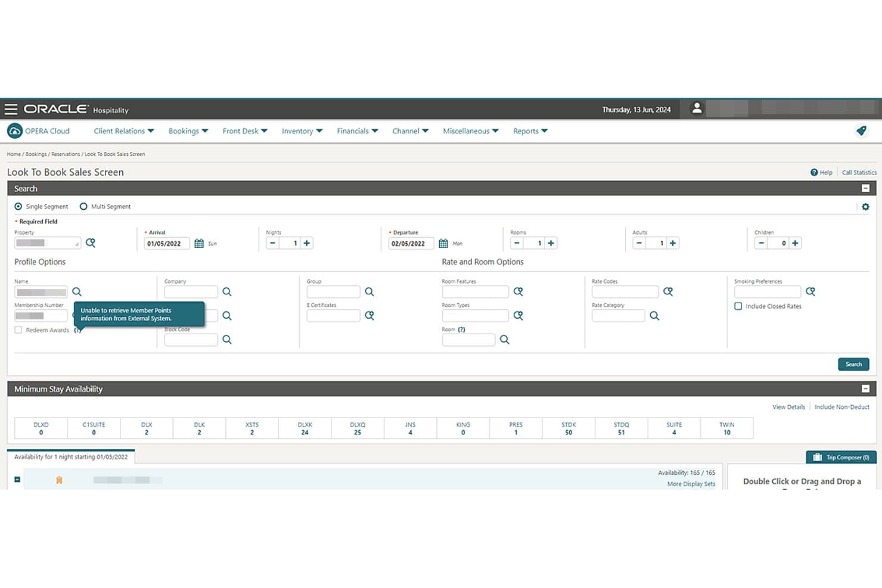Screen dimensions: 882x588
Task: Look up E Certificates
Action: pyautogui.click(x=369, y=316)
